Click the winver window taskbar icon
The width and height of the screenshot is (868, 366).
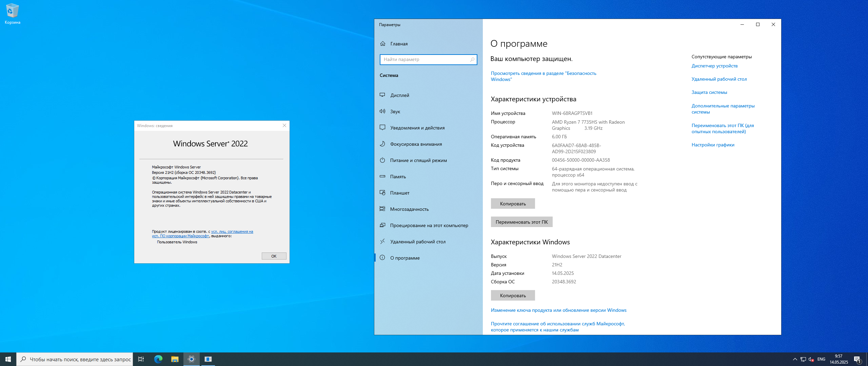click(x=208, y=359)
